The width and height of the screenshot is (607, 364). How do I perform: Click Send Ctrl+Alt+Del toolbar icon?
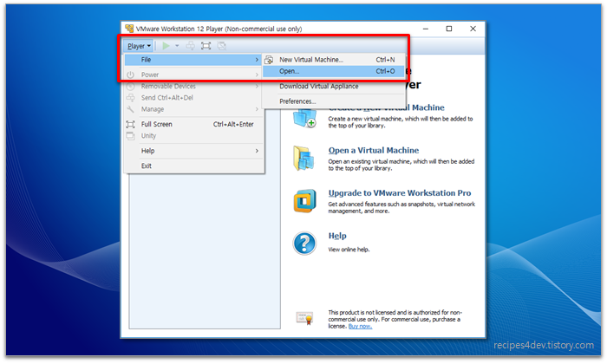pos(191,46)
